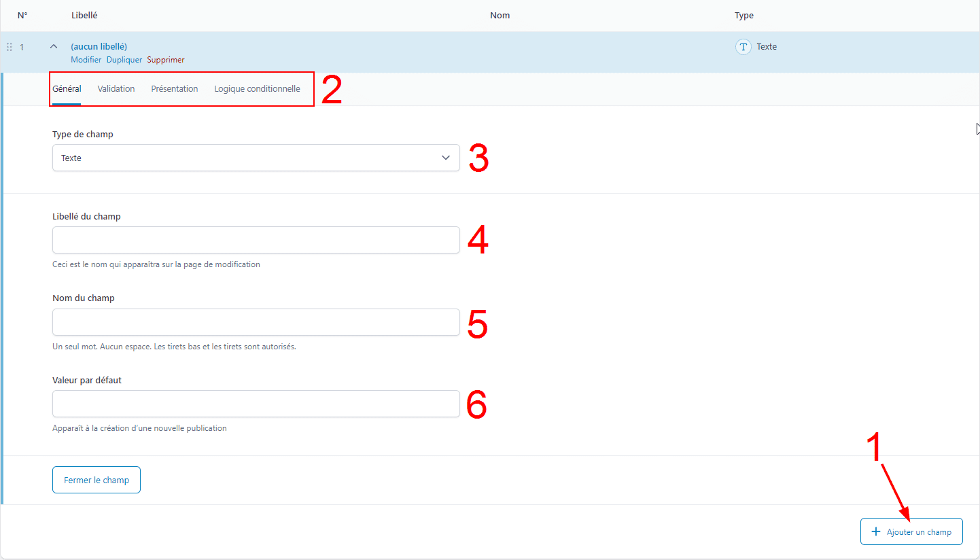Click the Modifier link under the field
The image size is (980, 560).
pyautogui.click(x=86, y=60)
